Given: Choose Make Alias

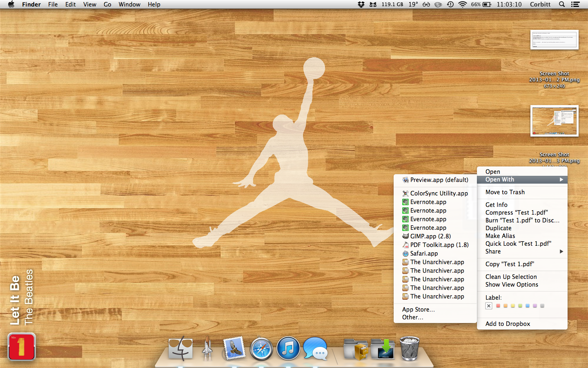Looking at the screenshot, I should click(522, 236).
